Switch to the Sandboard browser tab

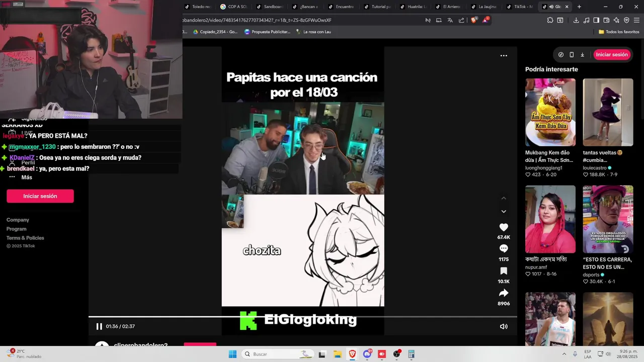tap(270, 7)
